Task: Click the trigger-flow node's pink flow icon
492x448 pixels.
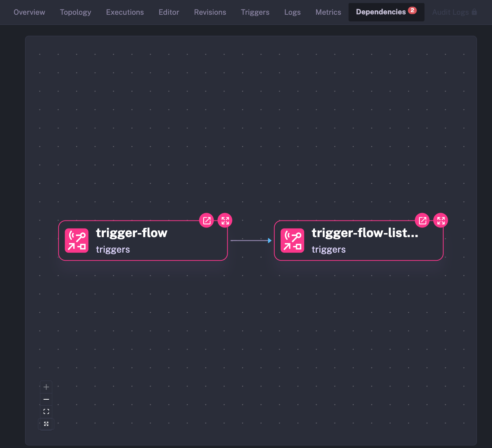Action: click(x=77, y=240)
